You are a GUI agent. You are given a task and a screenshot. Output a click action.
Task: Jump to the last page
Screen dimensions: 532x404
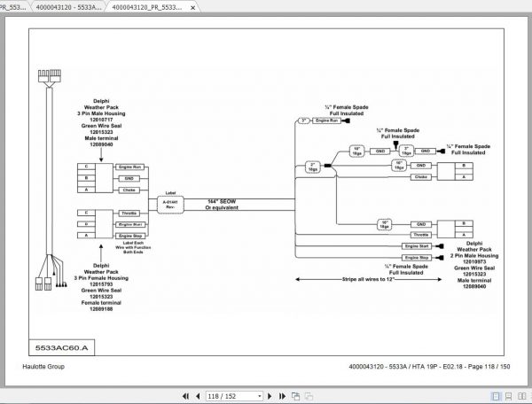[282, 396]
